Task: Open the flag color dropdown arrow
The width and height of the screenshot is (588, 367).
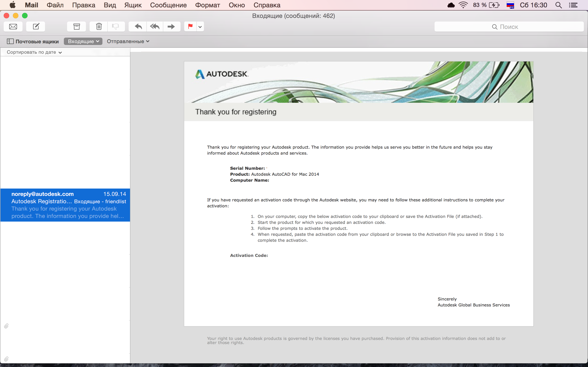Action: click(x=200, y=27)
